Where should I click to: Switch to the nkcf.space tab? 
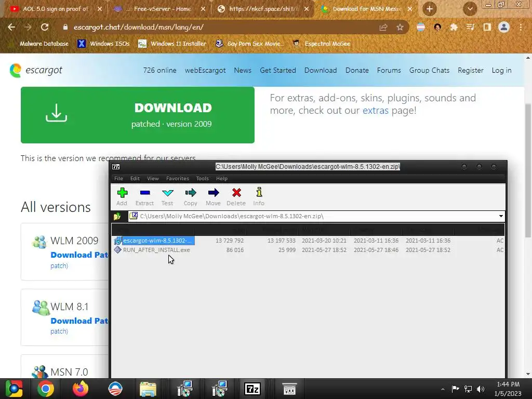(x=259, y=9)
